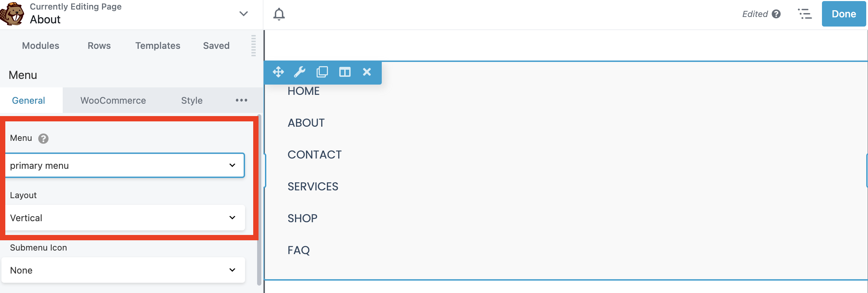868x293 pixels.
Task: Open the column settings icon
Action: 345,72
